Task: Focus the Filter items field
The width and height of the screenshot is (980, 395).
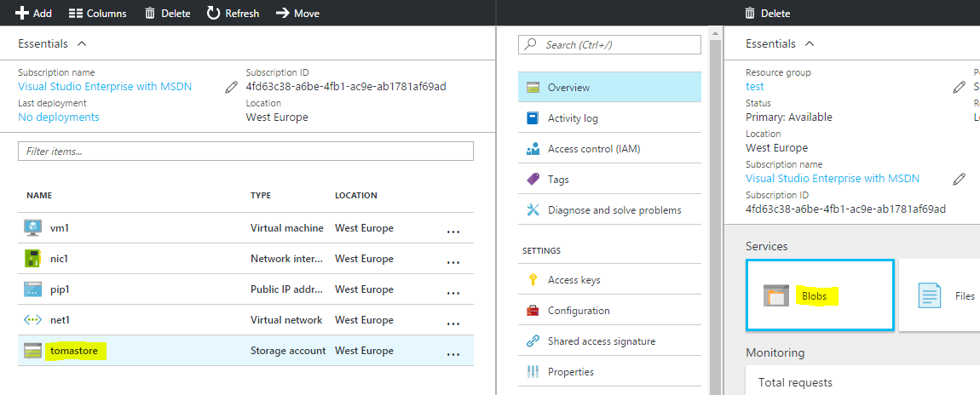Action: point(245,151)
